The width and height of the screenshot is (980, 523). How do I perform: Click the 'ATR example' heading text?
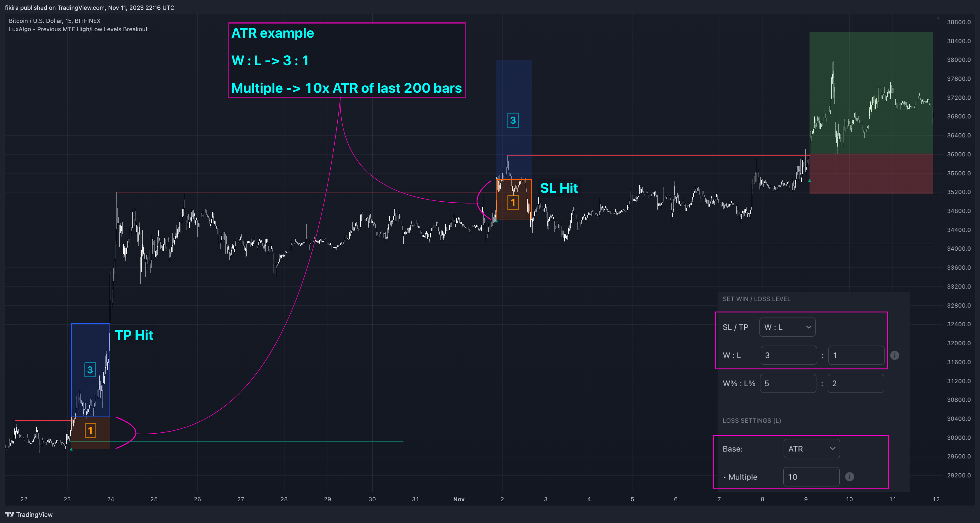coord(273,33)
